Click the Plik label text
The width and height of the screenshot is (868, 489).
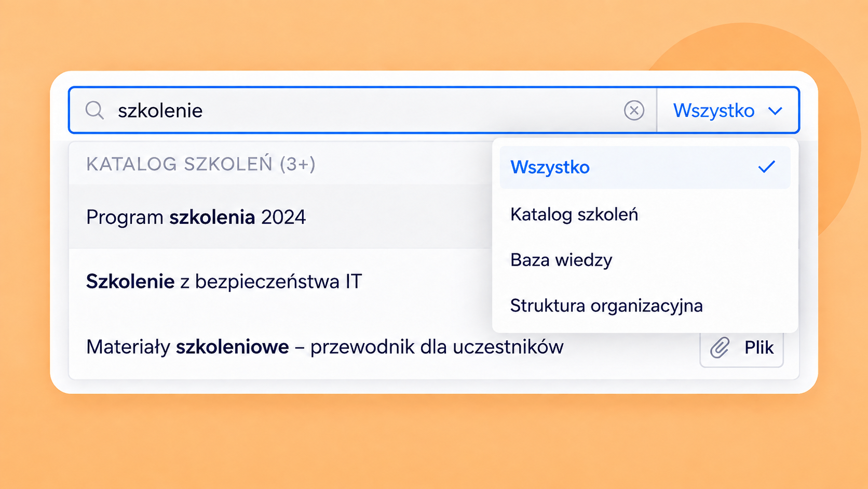tap(759, 348)
